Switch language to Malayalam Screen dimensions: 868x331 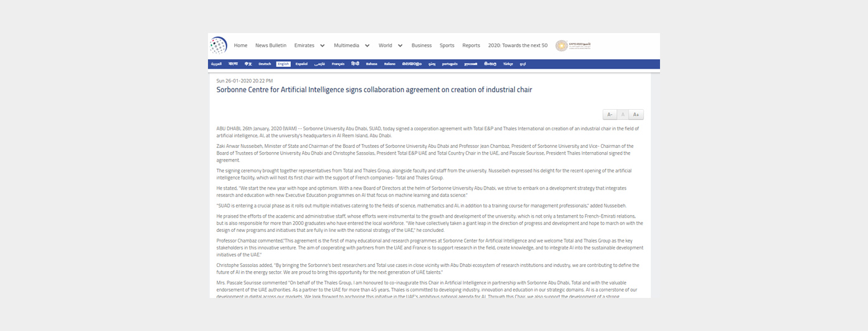[412, 64]
